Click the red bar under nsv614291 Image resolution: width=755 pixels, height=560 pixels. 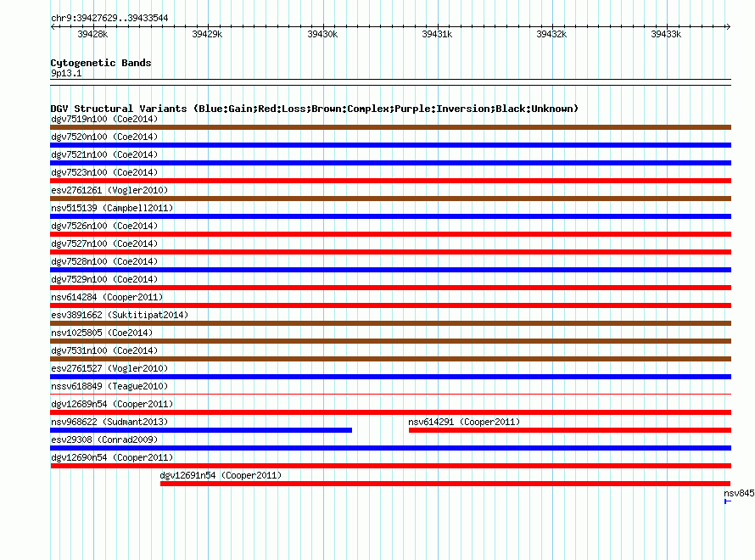[570, 430]
